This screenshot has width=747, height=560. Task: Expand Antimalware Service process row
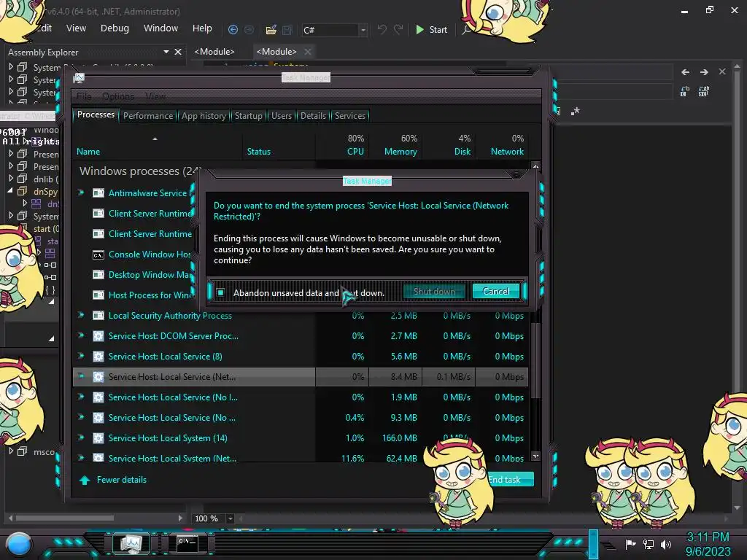point(81,192)
